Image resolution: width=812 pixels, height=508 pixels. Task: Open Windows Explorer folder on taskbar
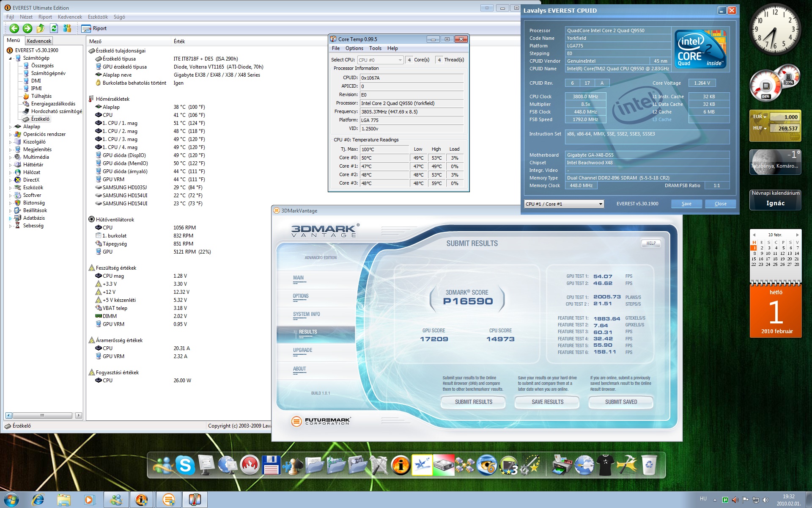click(x=64, y=500)
